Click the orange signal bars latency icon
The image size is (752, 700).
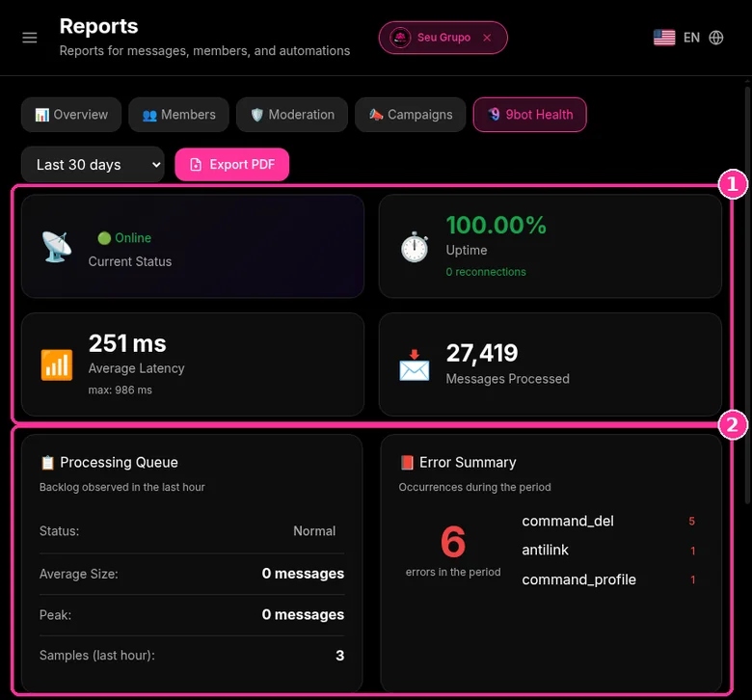[57, 365]
